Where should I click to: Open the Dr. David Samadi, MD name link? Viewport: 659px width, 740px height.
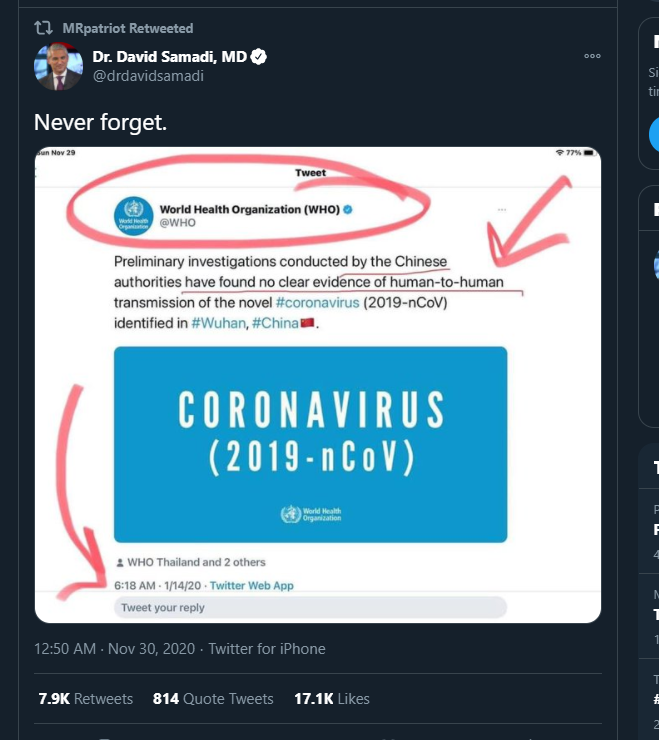169,57
